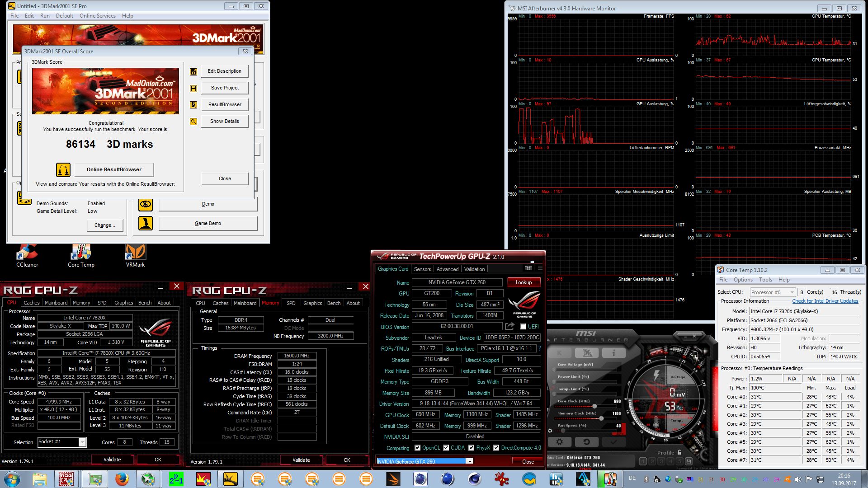This screenshot has height=488, width=868.
Task: Toggle the OpenCL checkbox in GPU-Z
Action: click(417, 448)
